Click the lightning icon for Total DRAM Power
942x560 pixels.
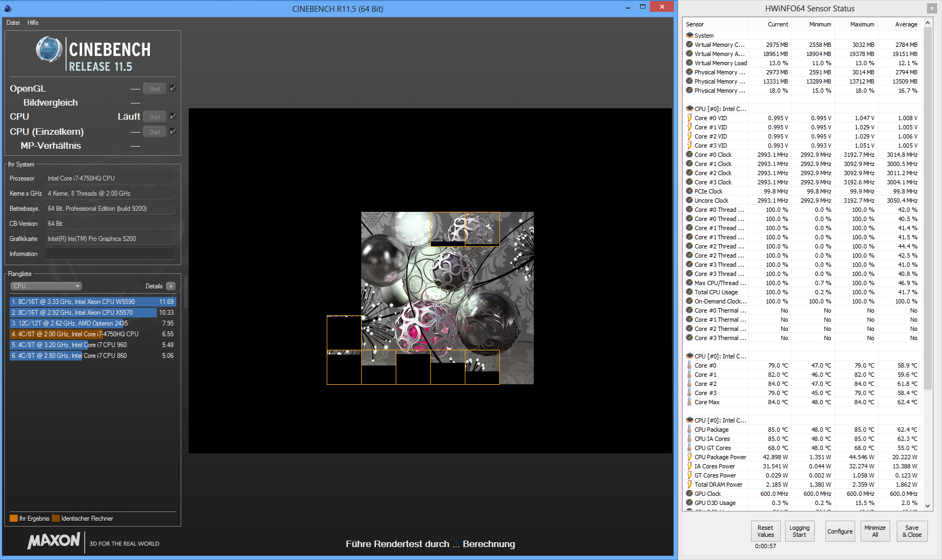[x=689, y=485]
